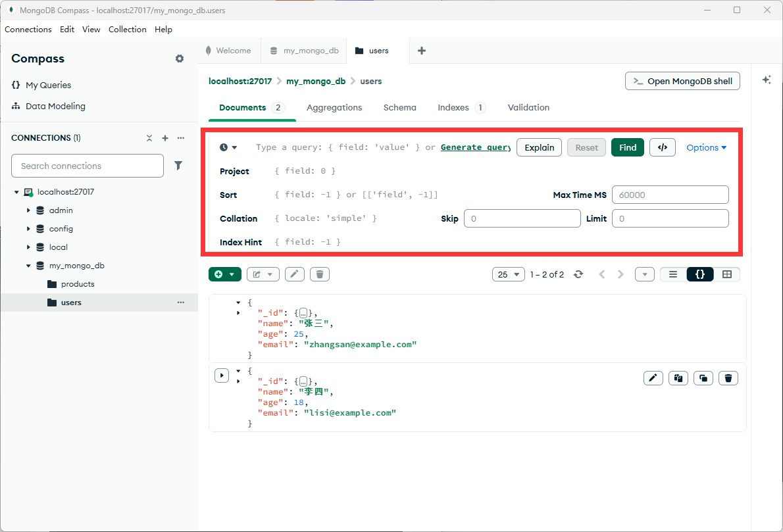This screenshot has height=532, width=783.
Task: Click Open MongoDB shell button
Action: [682, 81]
